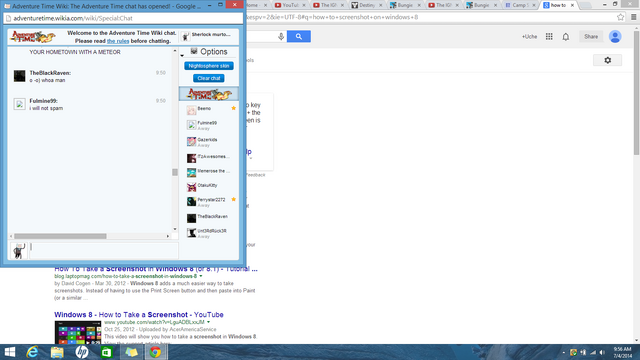640x360 pixels.
Task: Click the blue Google search button
Action: [299, 36]
